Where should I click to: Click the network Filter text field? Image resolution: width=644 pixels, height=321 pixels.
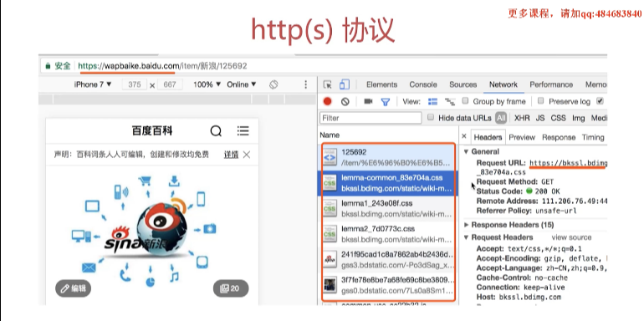pos(371,118)
